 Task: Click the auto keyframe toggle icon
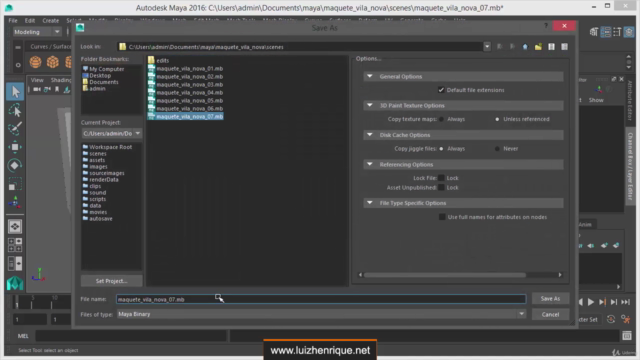tap(611, 319)
